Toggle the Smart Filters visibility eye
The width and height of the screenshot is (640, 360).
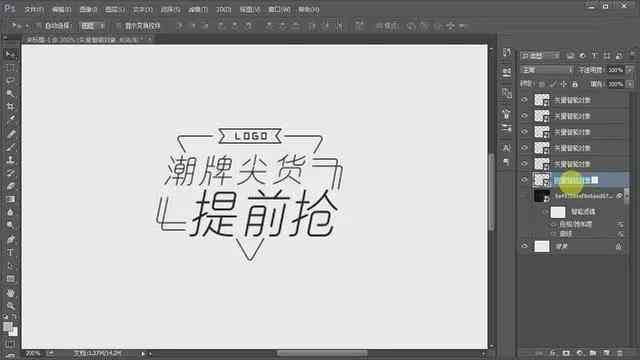click(545, 212)
